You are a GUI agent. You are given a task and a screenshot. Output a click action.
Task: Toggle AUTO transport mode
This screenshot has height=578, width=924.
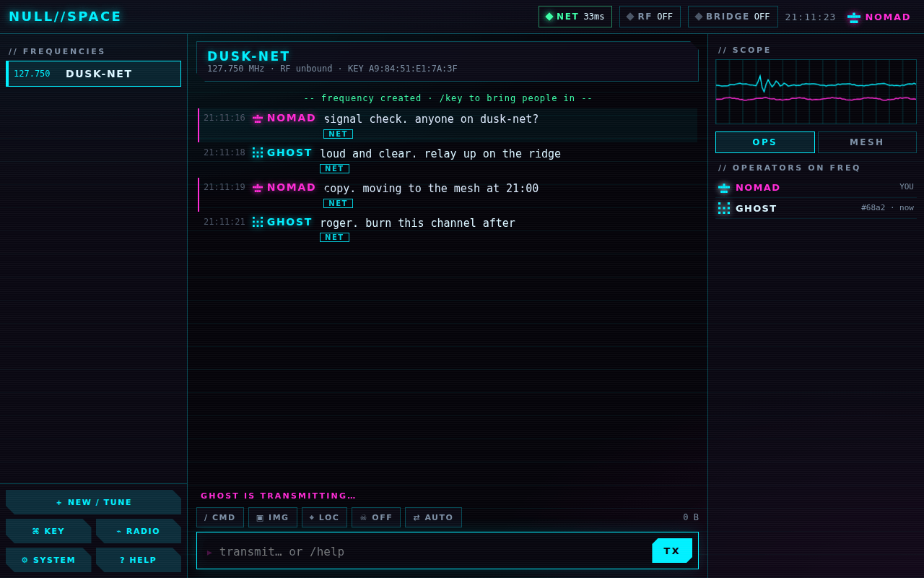tap(433, 517)
